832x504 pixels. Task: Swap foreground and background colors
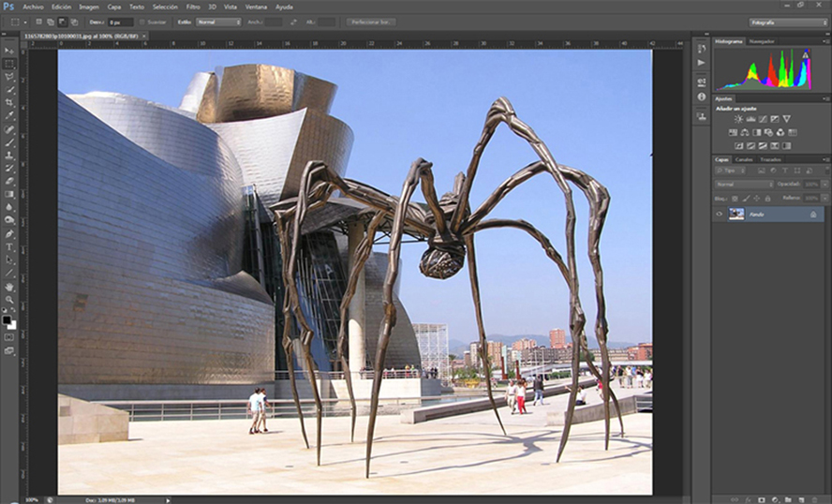click(x=13, y=310)
